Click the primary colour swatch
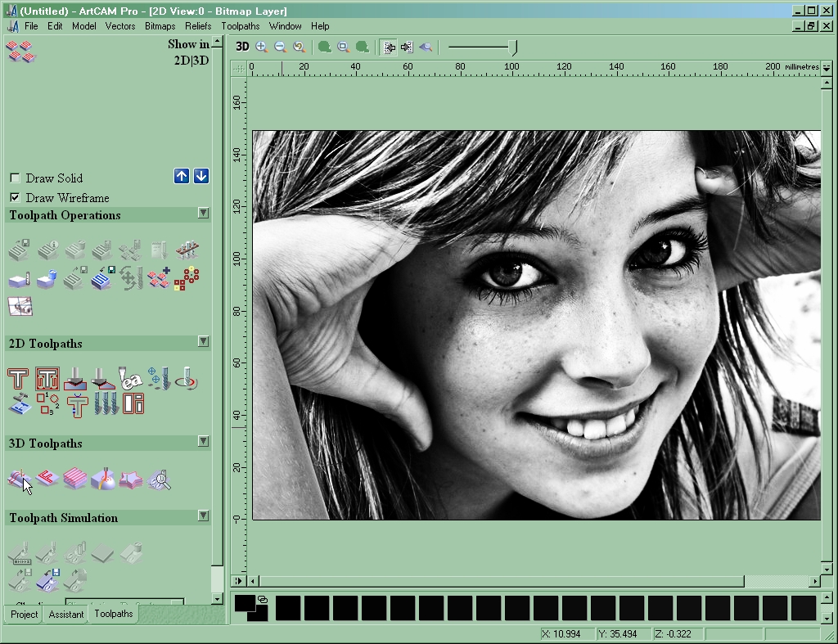This screenshot has height=644, width=838. click(245, 603)
